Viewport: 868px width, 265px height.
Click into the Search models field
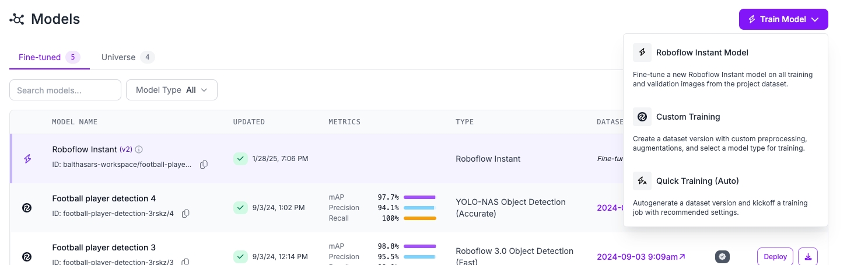click(x=65, y=90)
